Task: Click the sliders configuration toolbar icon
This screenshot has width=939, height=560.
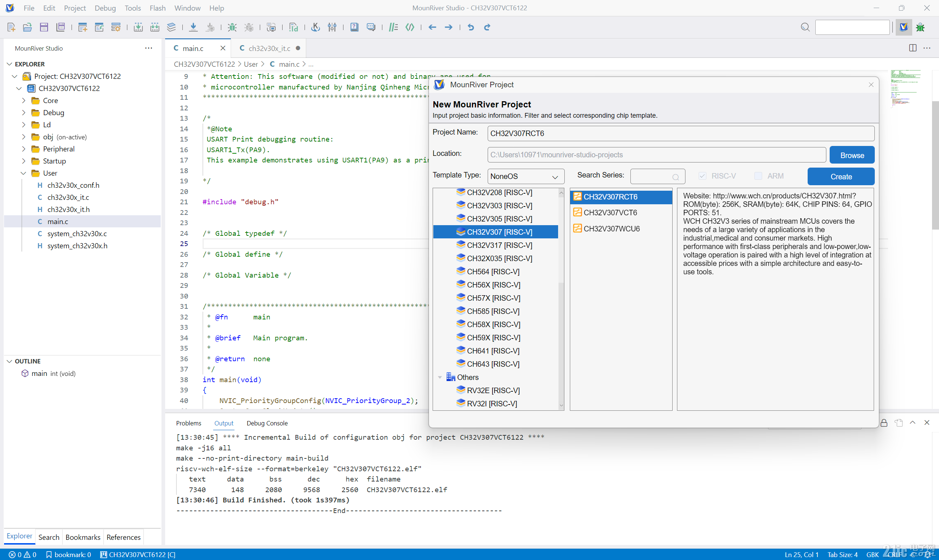Action: 332,27
